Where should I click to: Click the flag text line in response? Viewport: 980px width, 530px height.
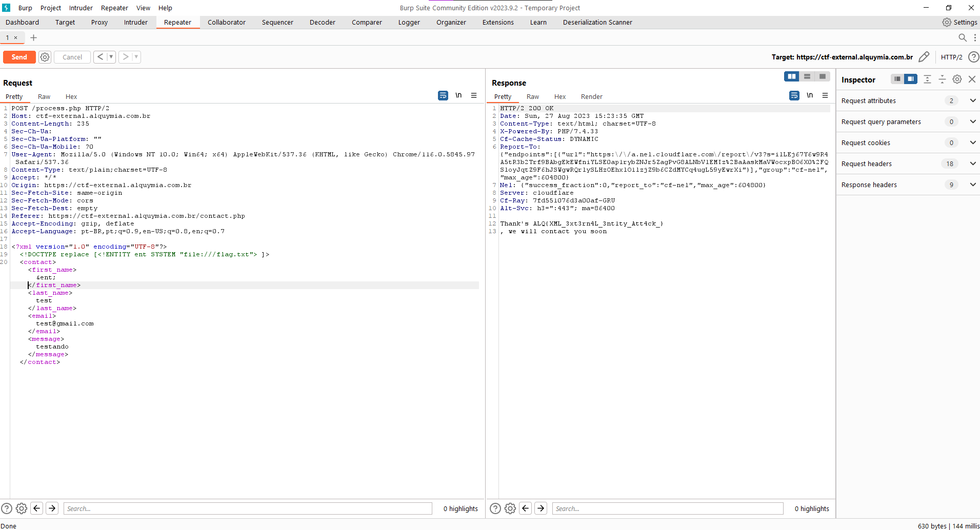coord(582,223)
